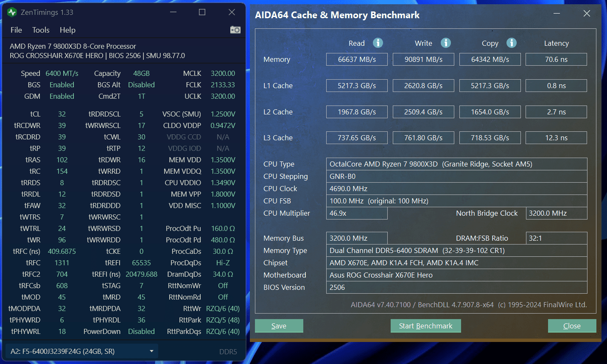
Task: Click the VSOC (SMU) value 1.2500V
Action: click(223, 114)
